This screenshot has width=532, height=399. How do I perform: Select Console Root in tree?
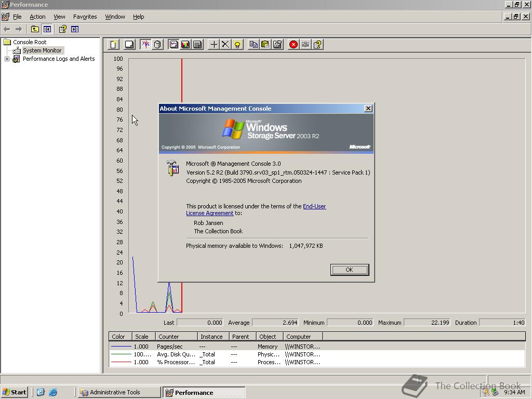[x=30, y=42]
